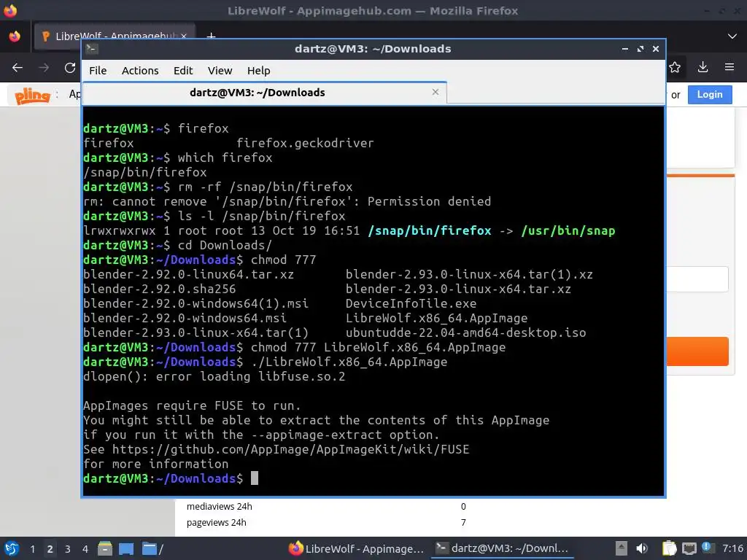Reload the page in Firefox
This screenshot has width=747, height=560.
(x=70, y=68)
